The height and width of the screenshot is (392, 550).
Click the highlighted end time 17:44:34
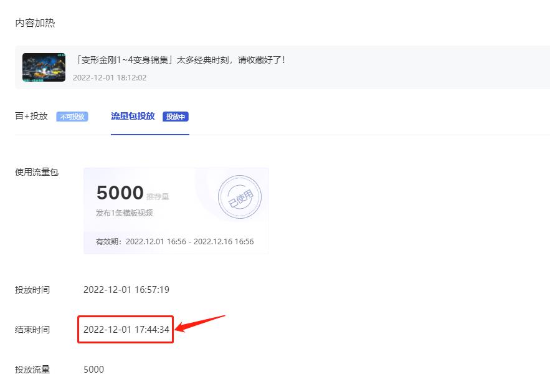pos(126,330)
